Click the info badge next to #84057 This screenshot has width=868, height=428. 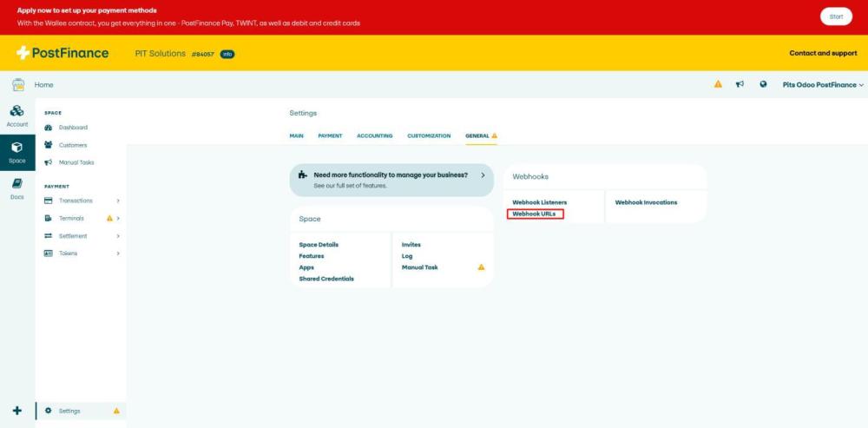(227, 55)
